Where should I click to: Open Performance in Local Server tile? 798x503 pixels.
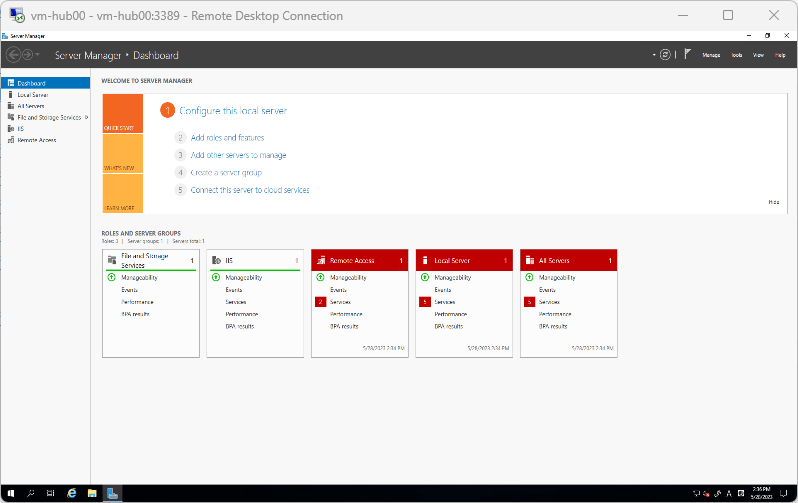451,314
